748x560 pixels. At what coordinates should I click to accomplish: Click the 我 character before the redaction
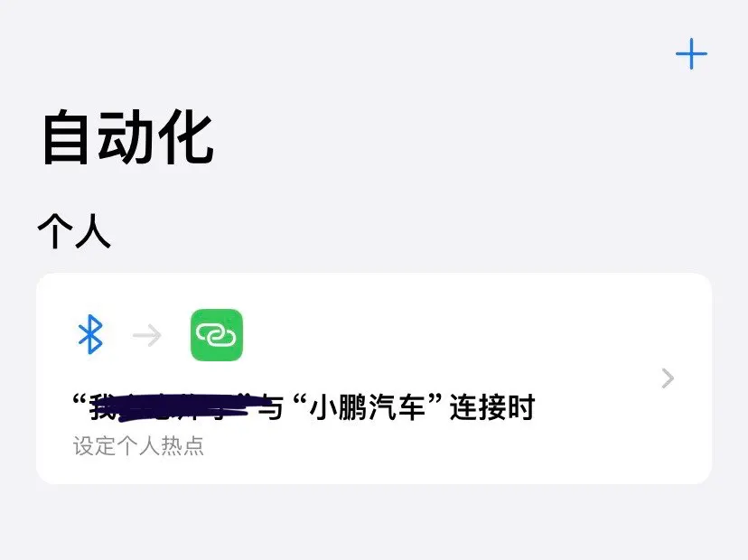pos(101,408)
